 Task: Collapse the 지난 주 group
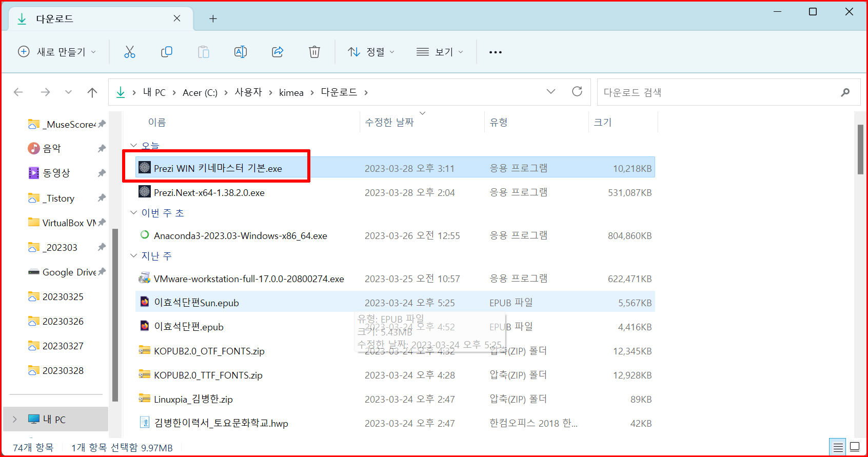pyautogui.click(x=134, y=255)
